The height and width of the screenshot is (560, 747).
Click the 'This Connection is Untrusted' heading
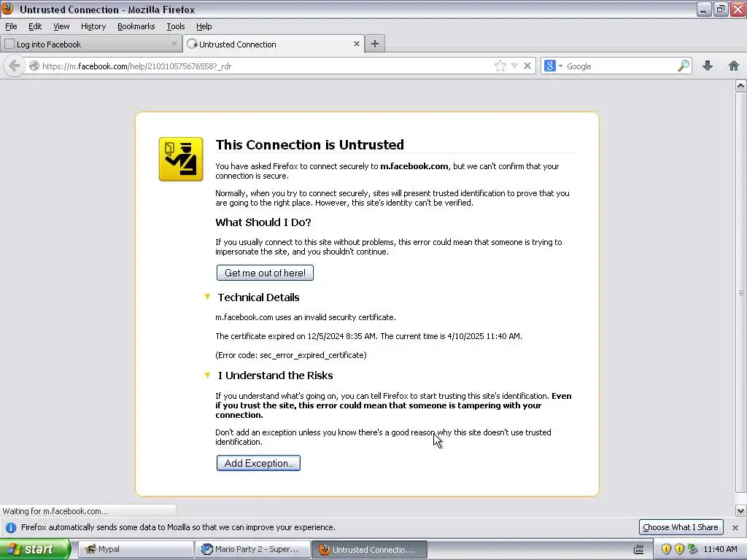tap(309, 144)
